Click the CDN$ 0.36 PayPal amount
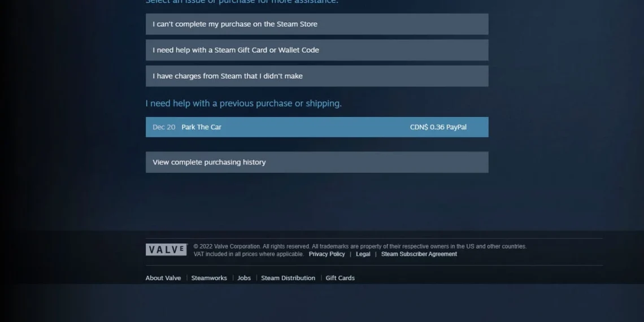The height and width of the screenshot is (322, 644). coord(438,127)
